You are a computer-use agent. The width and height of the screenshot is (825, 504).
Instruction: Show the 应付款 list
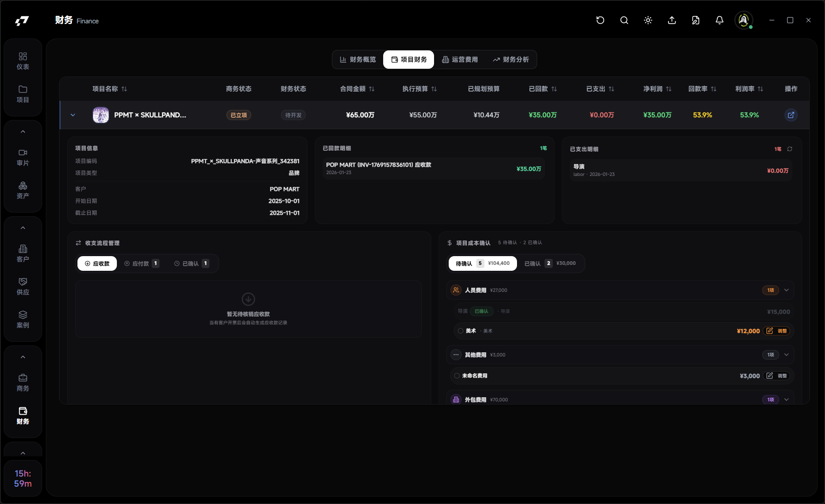[141, 263]
